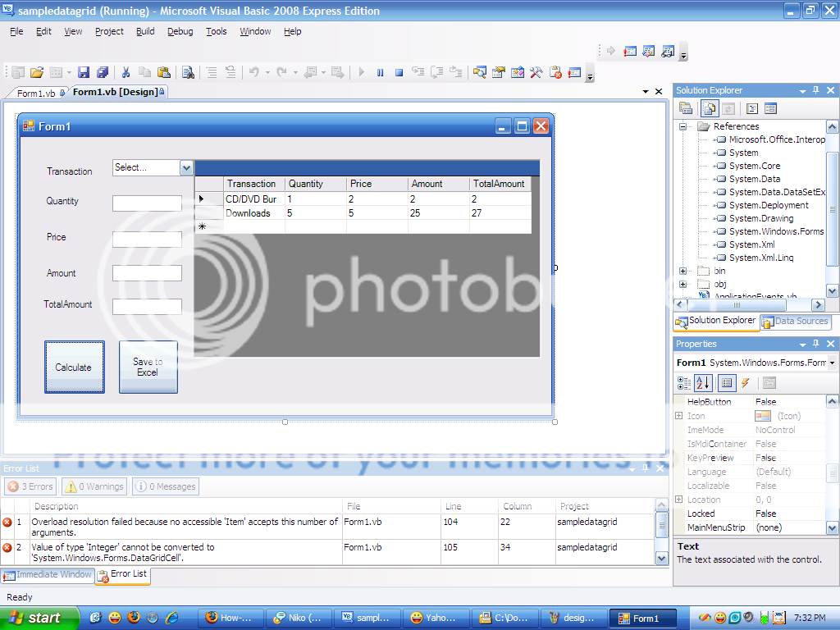Stop debugging with the stop icon
The height and width of the screenshot is (630, 840).
point(399,72)
